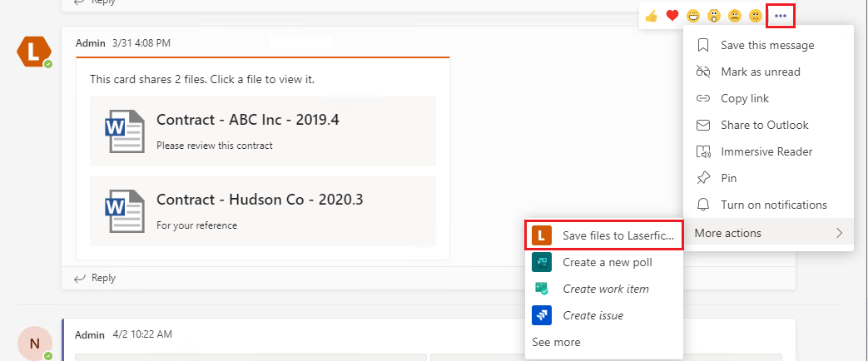The width and height of the screenshot is (868, 361).
Task: Click the Admin name on 4/2 message
Action: [90, 334]
